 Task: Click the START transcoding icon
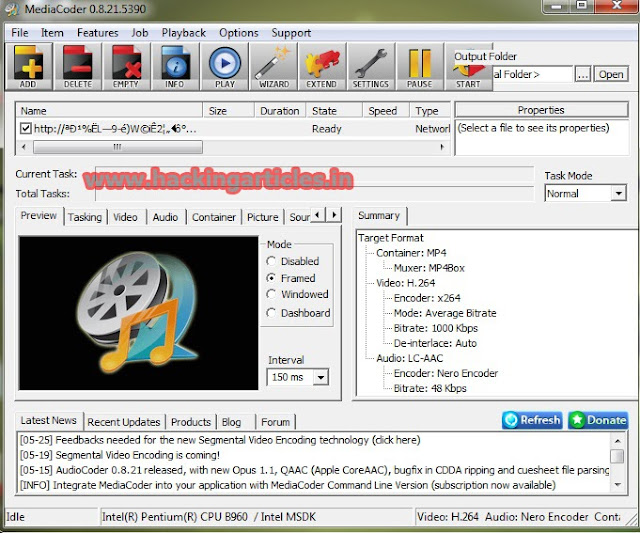click(x=469, y=69)
